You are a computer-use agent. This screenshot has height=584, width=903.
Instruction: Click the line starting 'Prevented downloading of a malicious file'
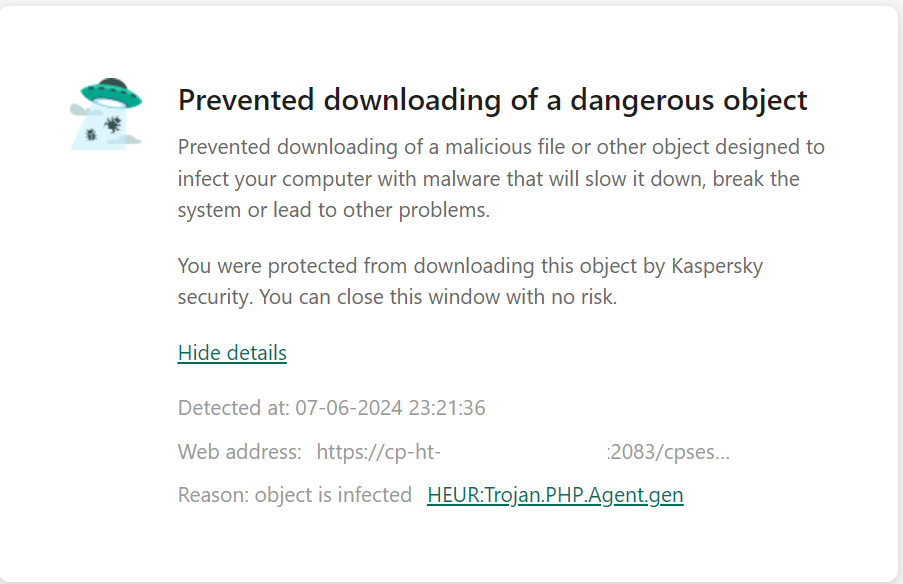click(x=501, y=147)
